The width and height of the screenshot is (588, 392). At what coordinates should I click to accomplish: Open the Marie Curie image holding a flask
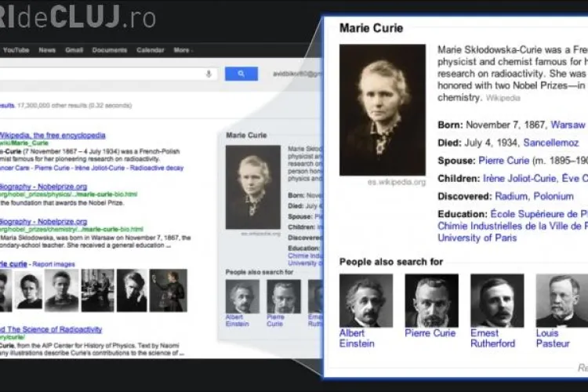click(169, 290)
